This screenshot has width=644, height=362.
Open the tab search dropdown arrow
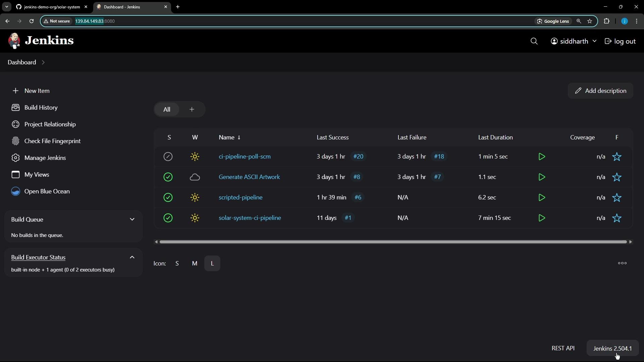click(6, 7)
